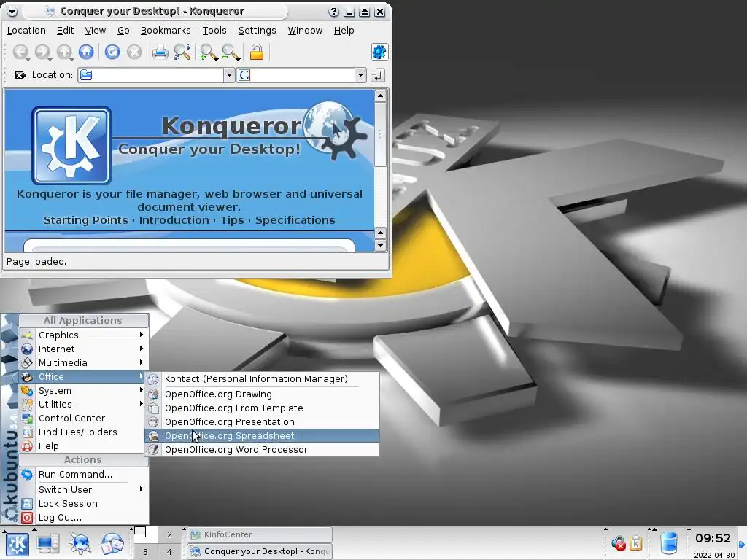Switch to KInfoCenter in the taskbar
Image resolution: width=747 pixels, height=560 pixels.
[x=260, y=534]
